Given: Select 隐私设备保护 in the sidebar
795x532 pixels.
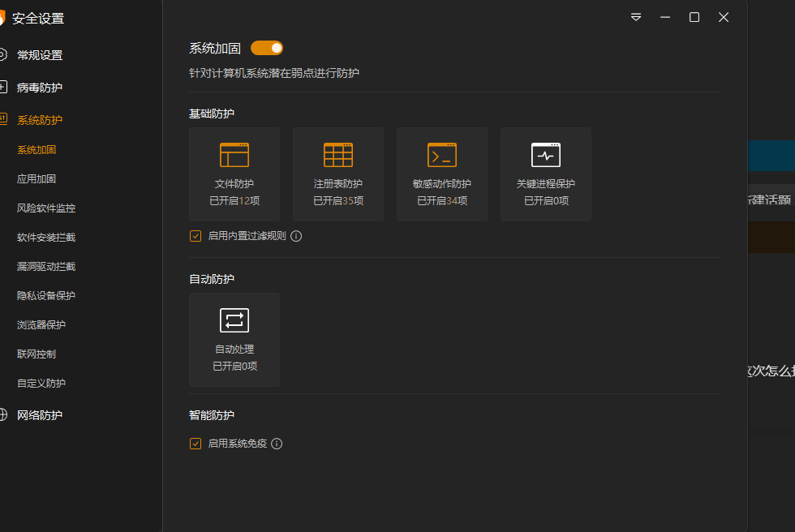Looking at the screenshot, I should pos(46,296).
